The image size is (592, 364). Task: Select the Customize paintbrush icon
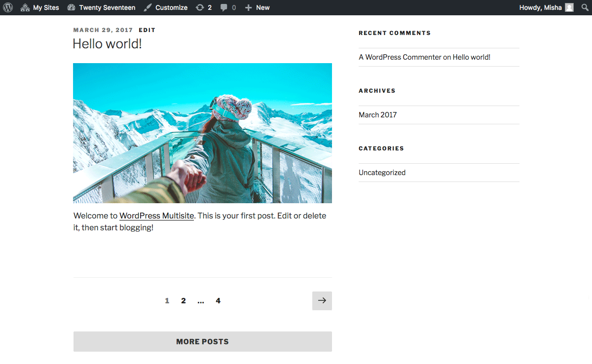(147, 7)
